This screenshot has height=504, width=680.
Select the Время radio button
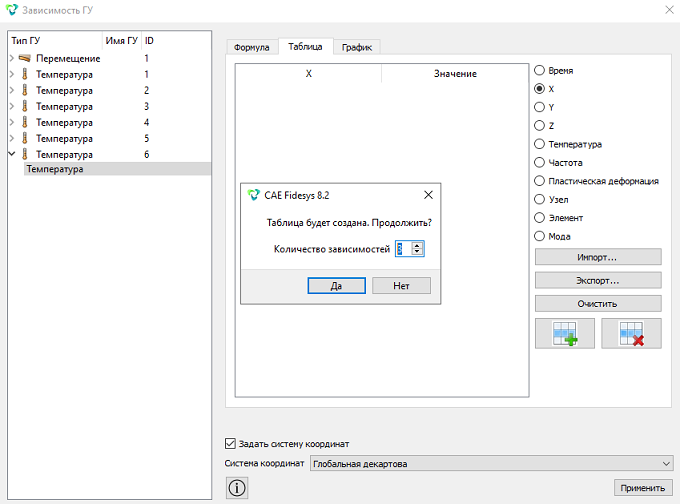[x=539, y=70]
